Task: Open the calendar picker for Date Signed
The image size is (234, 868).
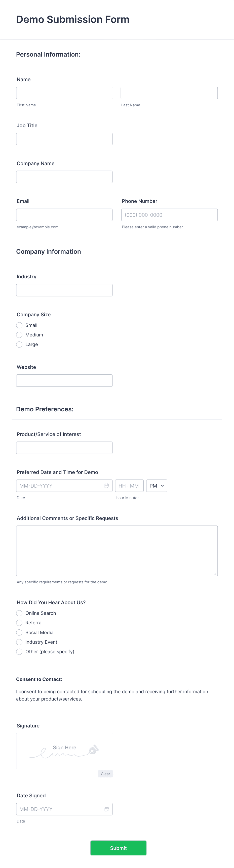Action: 106,809
